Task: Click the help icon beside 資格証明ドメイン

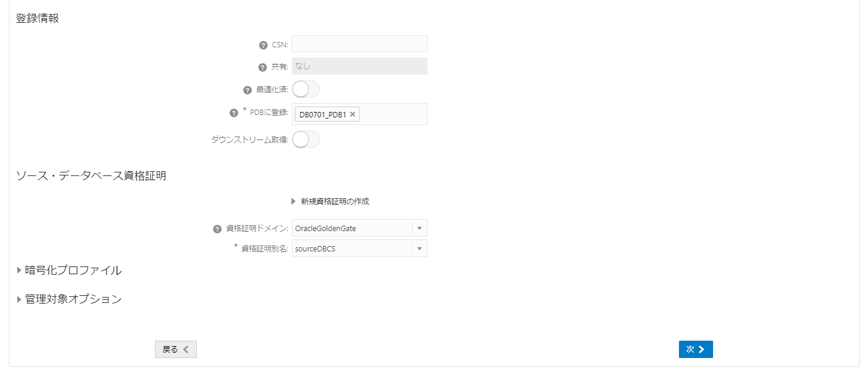Action: [216, 228]
